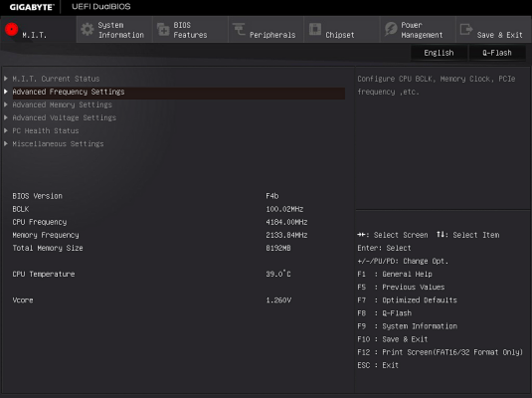Expand arrow beside PC Health Status
The width and height of the screenshot is (532, 398).
pos(6,130)
